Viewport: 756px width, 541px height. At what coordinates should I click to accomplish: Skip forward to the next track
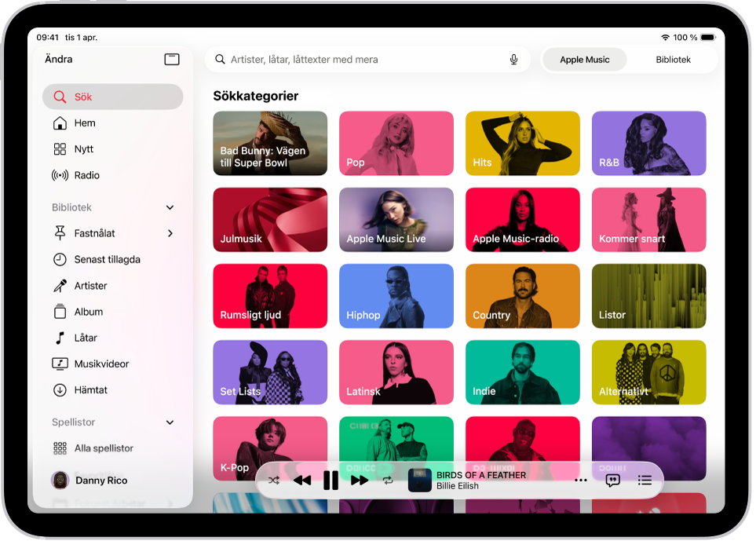point(360,481)
